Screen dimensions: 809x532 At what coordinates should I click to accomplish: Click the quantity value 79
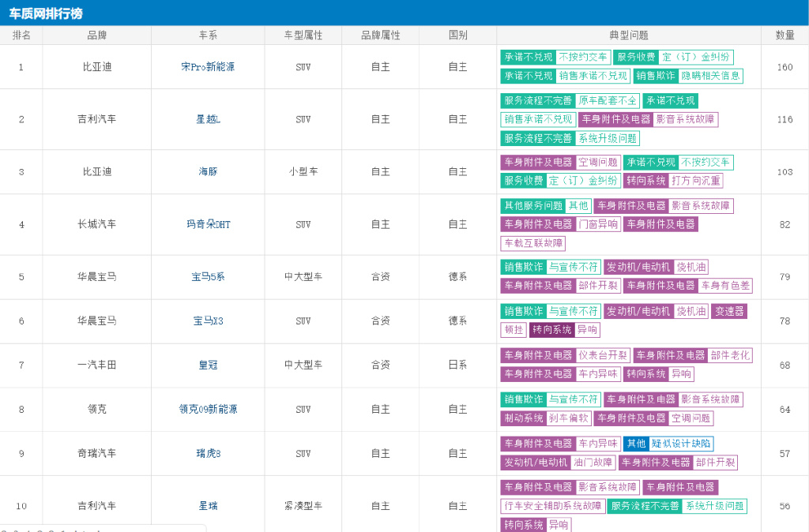pyautogui.click(x=785, y=277)
